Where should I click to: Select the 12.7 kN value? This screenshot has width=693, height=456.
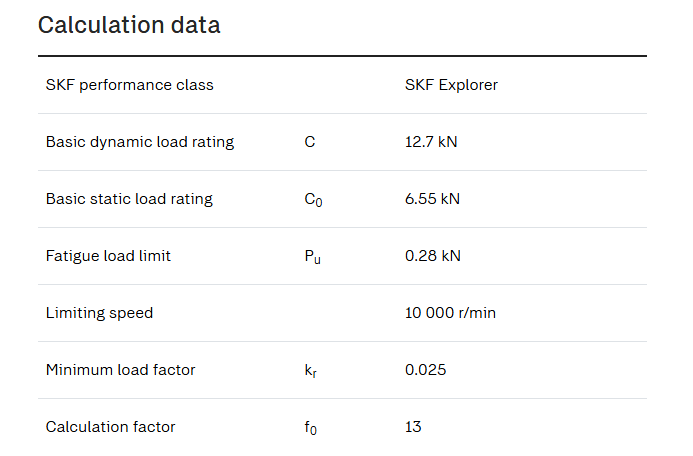point(431,142)
